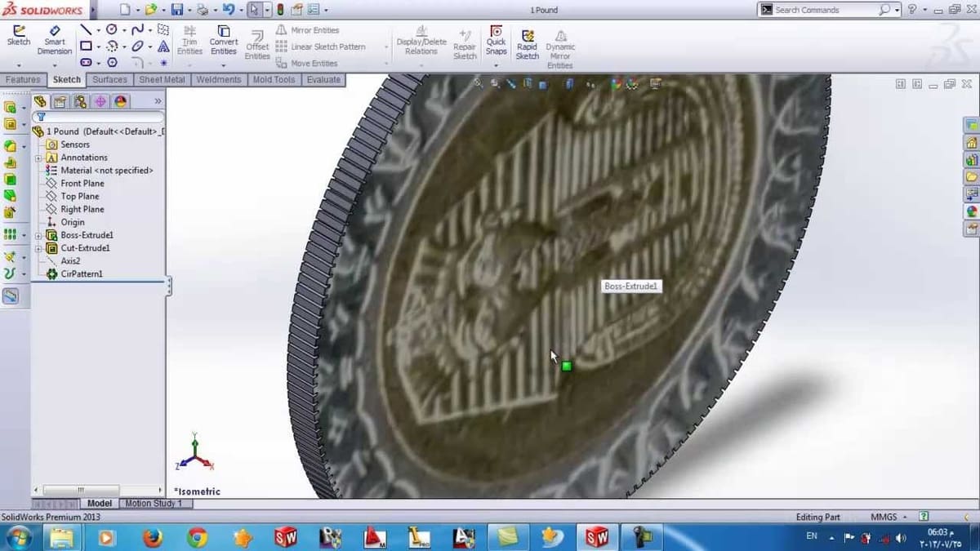The width and height of the screenshot is (980, 551).
Task: Open the Convert Entities dropdown arrow
Action: [223, 64]
